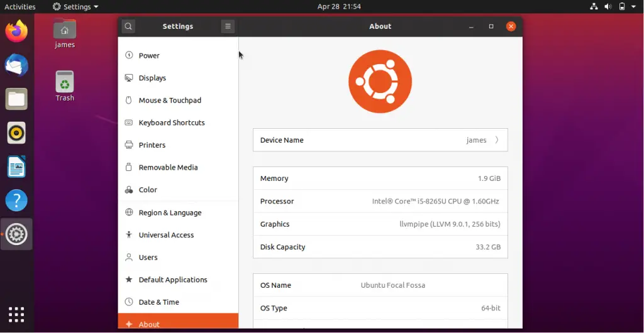Click the Displays monitor icon
Viewport: 644px width, 333px height.
click(x=129, y=77)
